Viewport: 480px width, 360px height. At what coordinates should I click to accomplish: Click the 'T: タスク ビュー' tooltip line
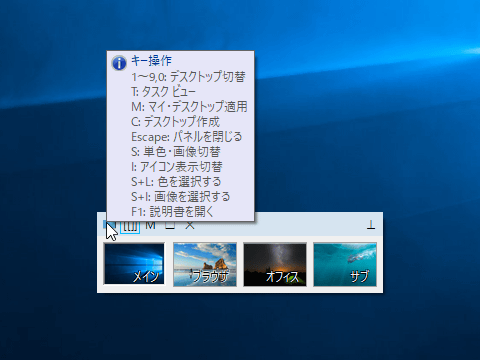click(x=163, y=92)
